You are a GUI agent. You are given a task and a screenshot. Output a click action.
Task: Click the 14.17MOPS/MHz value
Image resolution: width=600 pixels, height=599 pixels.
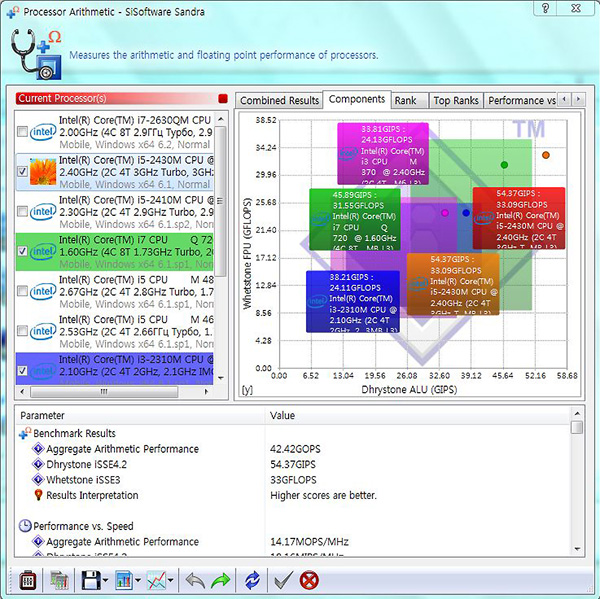tap(309, 542)
